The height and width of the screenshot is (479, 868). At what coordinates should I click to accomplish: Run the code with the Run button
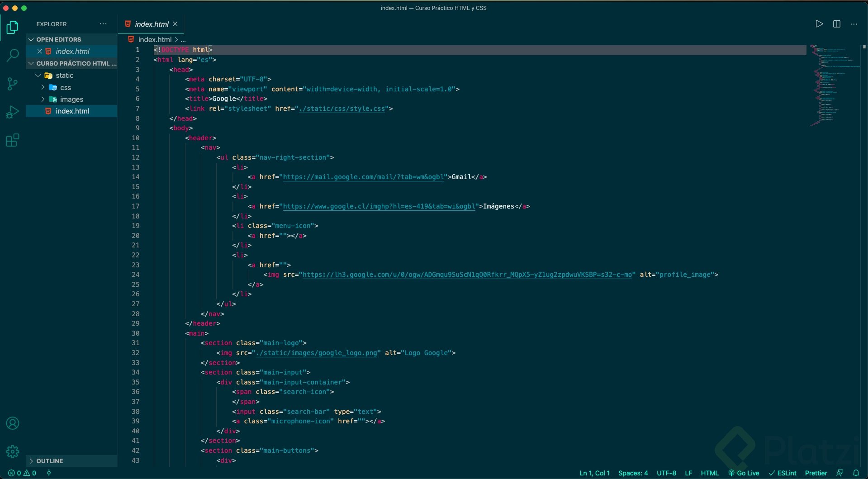tap(819, 24)
